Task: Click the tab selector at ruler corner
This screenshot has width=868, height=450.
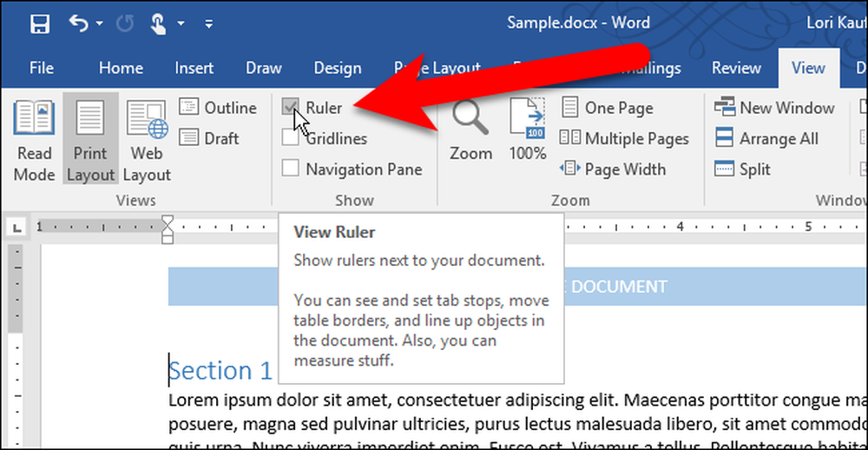Action: click(x=17, y=227)
